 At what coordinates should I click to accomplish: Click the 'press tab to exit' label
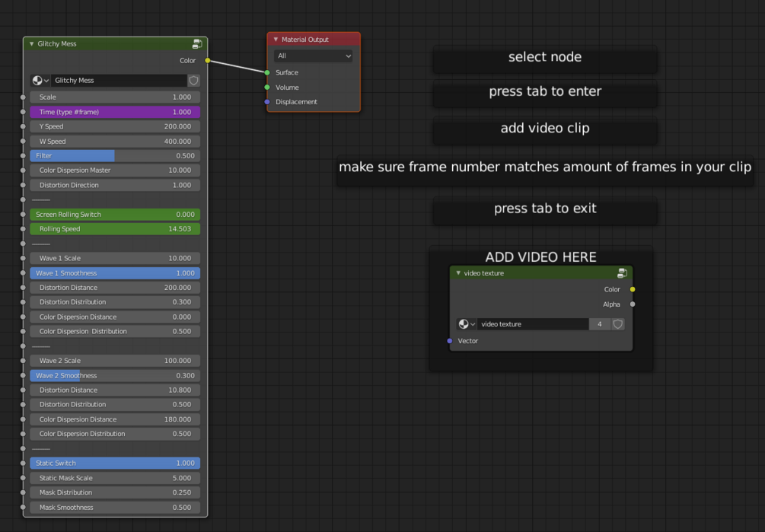(545, 209)
